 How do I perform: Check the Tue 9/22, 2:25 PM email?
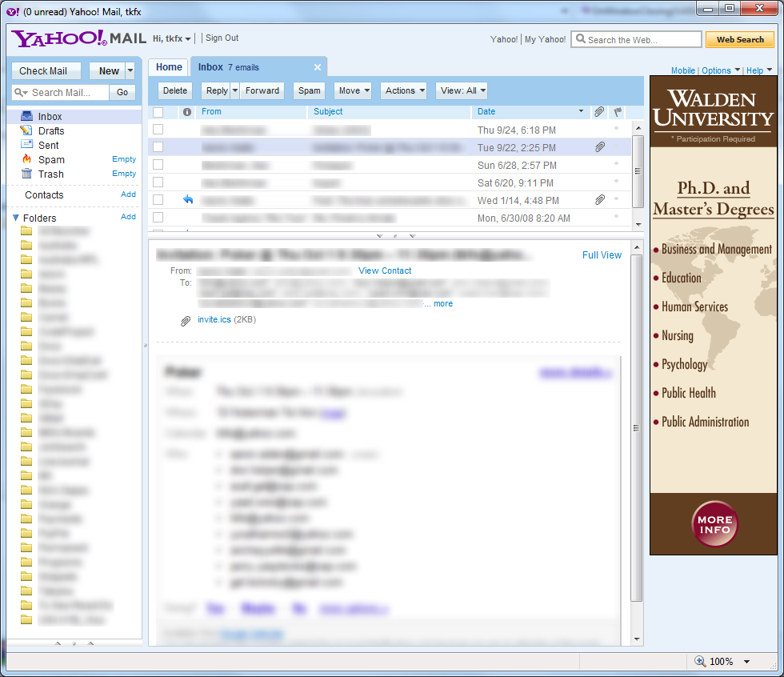point(158,146)
